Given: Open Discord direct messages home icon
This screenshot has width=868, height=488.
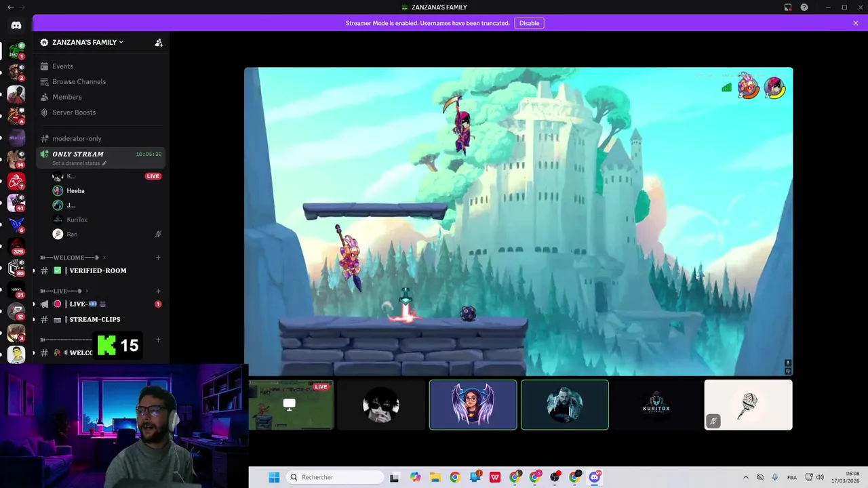Looking at the screenshot, I should (x=16, y=26).
